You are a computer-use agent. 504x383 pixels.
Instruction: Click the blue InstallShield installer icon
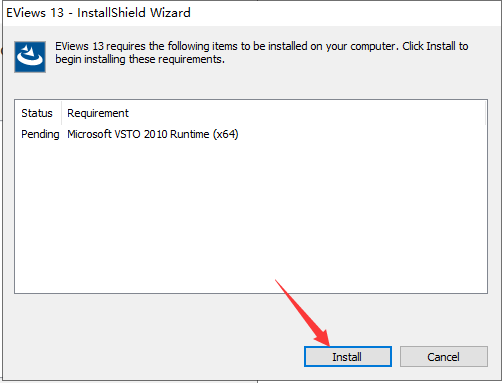30,57
